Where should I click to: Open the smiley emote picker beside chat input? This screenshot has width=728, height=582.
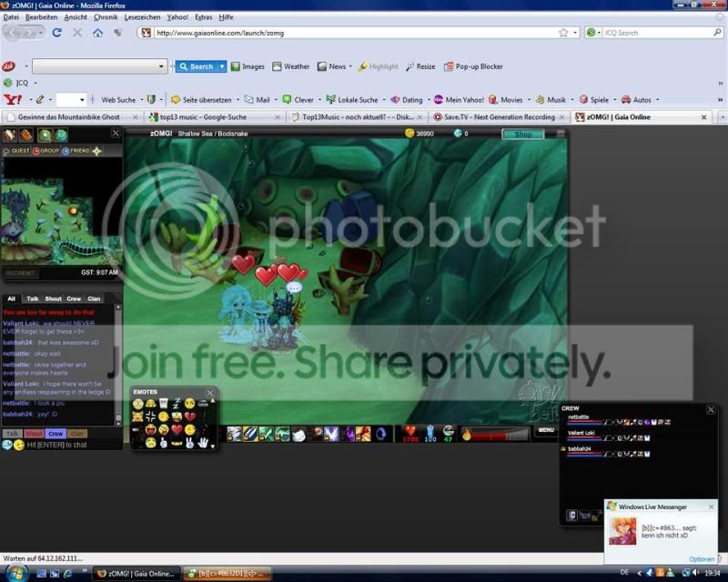click(x=18, y=445)
